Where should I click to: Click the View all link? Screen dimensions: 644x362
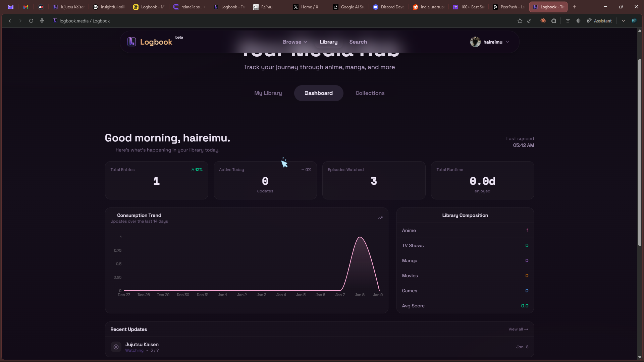518,329
